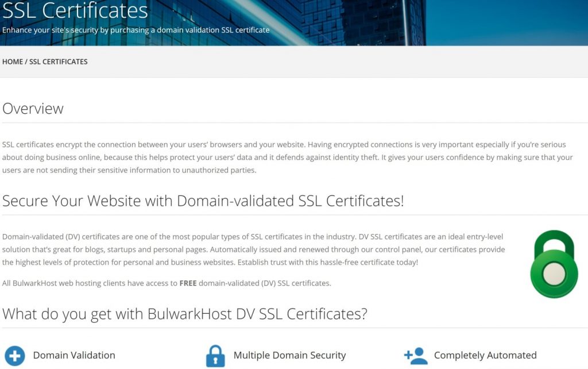Click 'Secure Your Website with Domain-validated SSL Certificates!' heading
The image size is (588, 369).
tap(203, 201)
